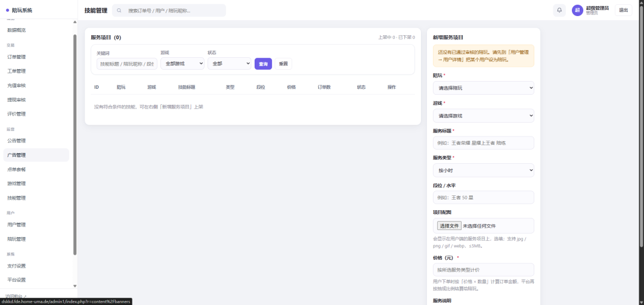Click the 操作 column header
The height and width of the screenshot is (305, 644).
[x=392, y=87]
